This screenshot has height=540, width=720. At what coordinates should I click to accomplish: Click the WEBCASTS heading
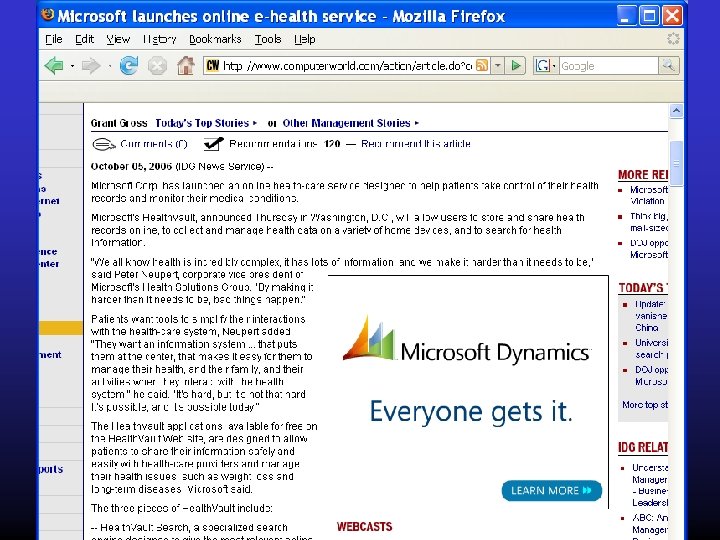coord(364,527)
